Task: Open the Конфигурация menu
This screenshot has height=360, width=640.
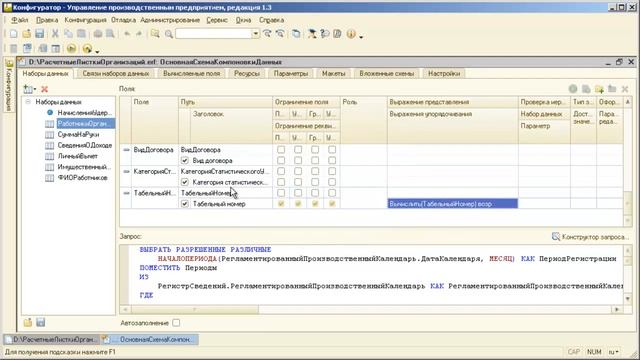Action: coord(85,20)
